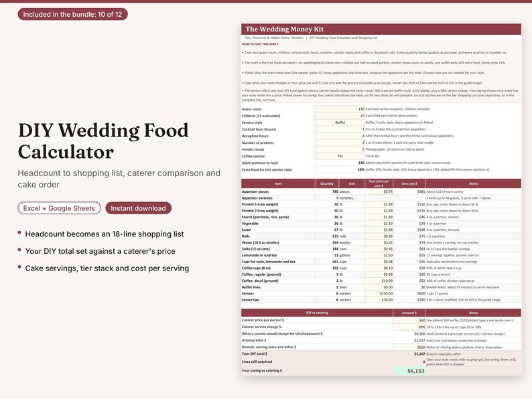Select the Servers price cell $150.00
Screen dimensions: 532x399
(x=379, y=294)
